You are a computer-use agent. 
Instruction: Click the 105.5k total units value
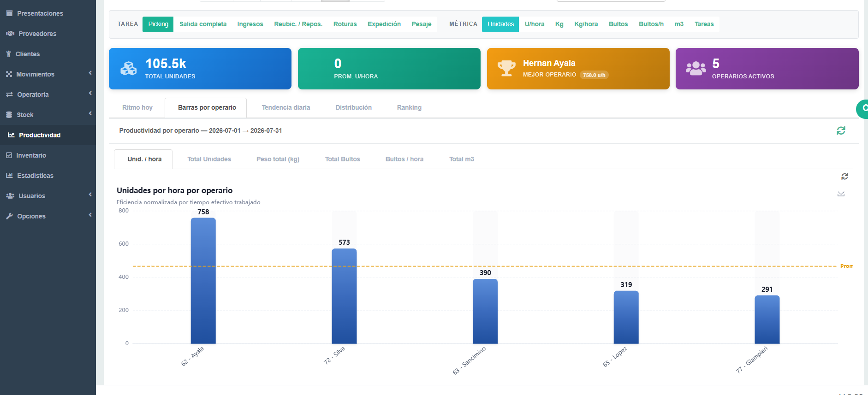click(166, 64)
